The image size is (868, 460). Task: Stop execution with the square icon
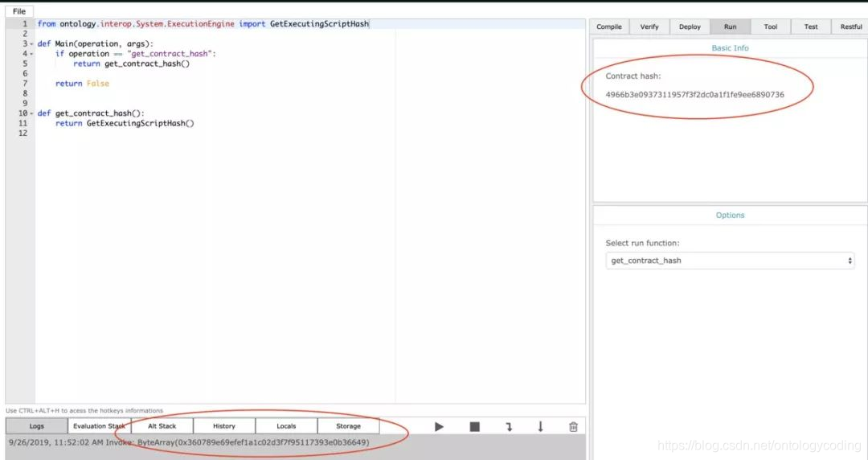(x=474, y=427)
